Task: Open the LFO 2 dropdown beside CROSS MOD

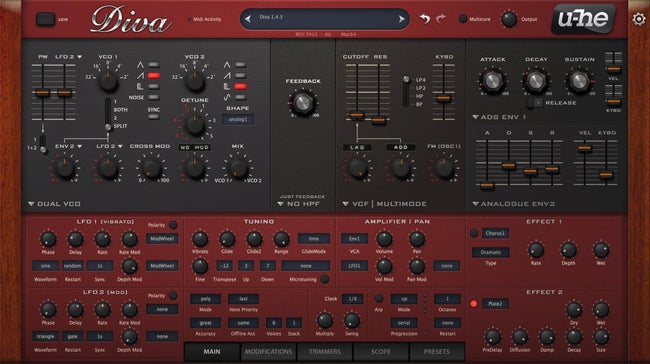Action: point(109,146)
